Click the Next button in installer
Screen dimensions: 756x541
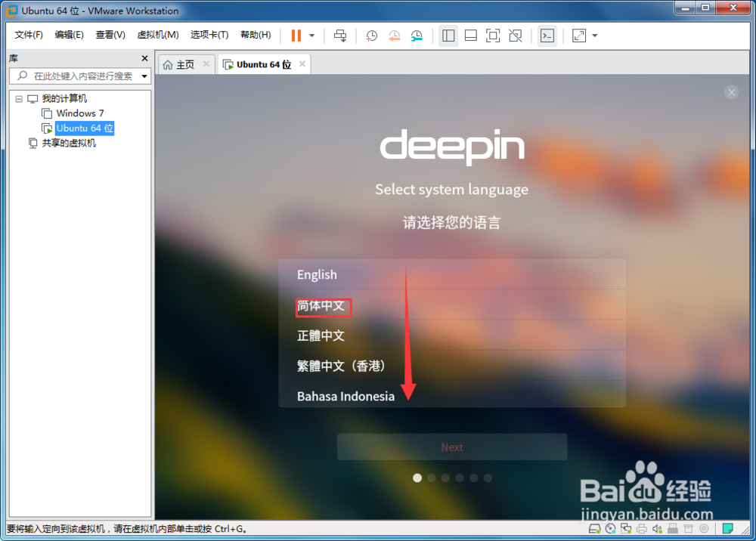[452, 447]
